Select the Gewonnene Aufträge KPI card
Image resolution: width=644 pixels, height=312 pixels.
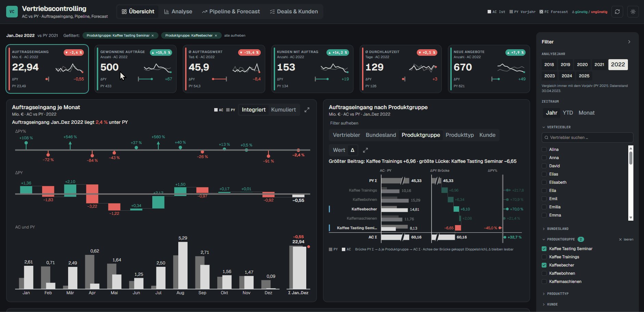(136, 69)
